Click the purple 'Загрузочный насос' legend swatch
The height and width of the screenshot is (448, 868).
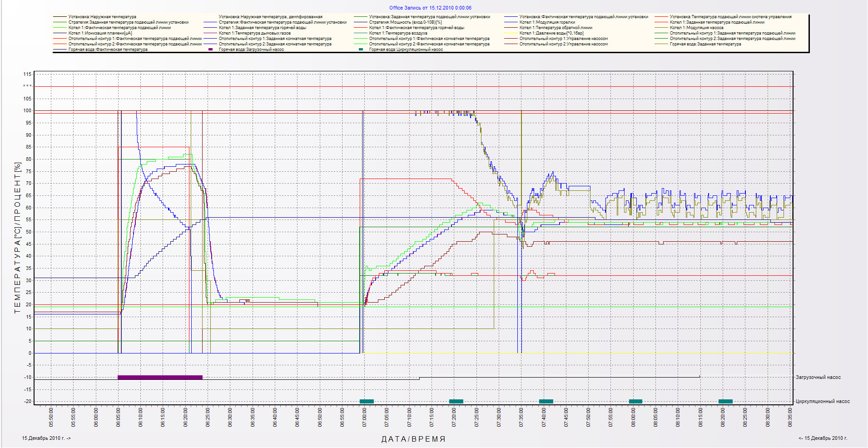(210, 50)
